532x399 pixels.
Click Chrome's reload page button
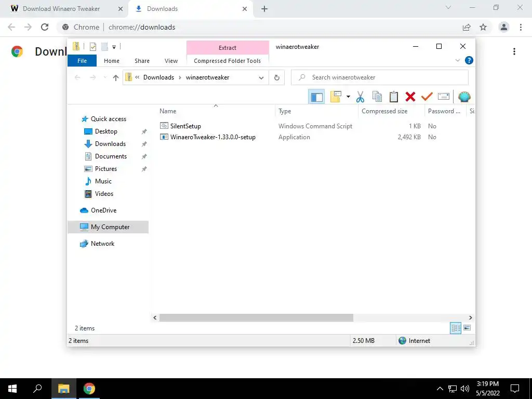point(45,27)
